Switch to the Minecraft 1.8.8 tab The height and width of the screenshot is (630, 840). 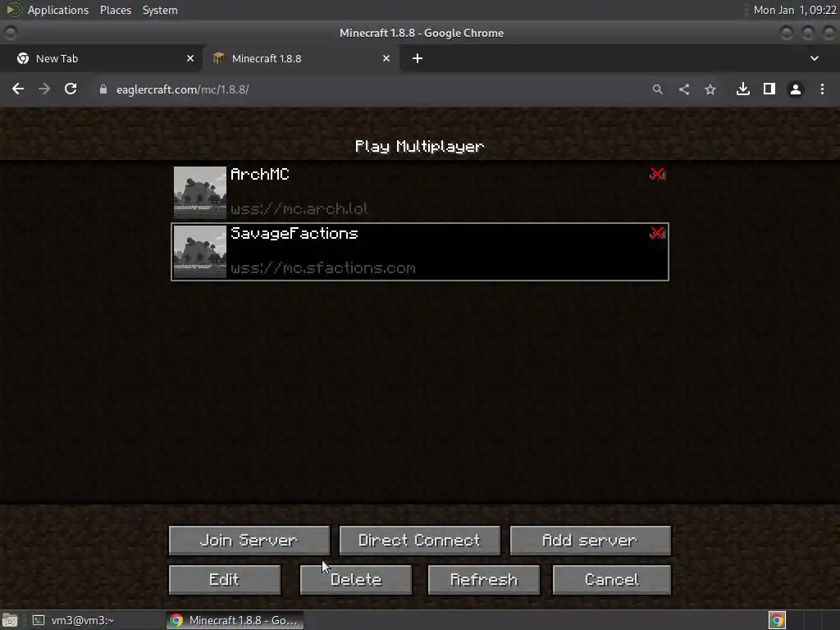(301, 58)
